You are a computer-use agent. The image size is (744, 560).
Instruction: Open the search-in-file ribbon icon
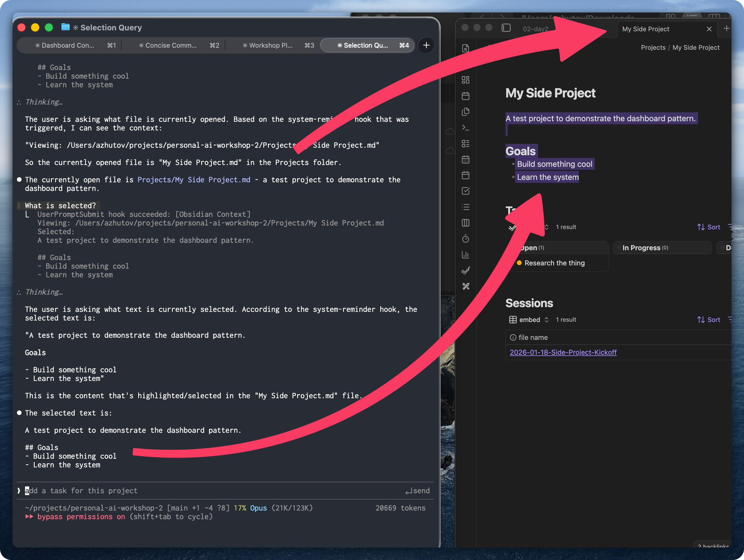[x=466, y=48]
